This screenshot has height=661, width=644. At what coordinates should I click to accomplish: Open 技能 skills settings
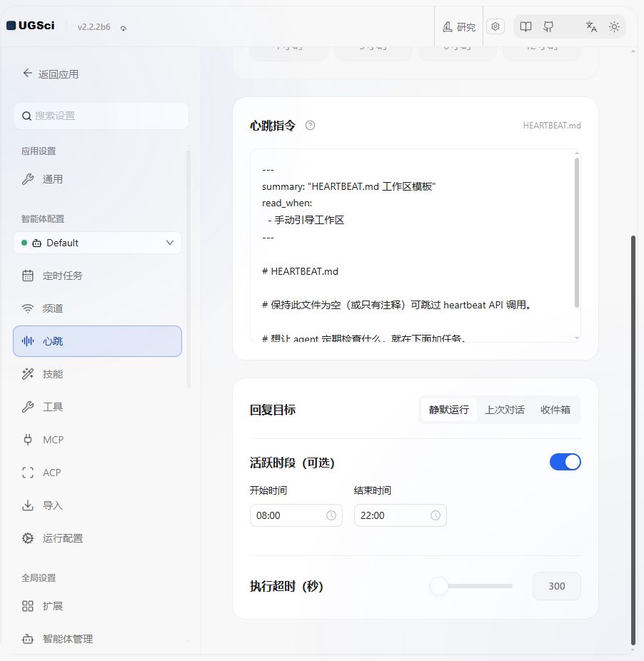[97, 374]
